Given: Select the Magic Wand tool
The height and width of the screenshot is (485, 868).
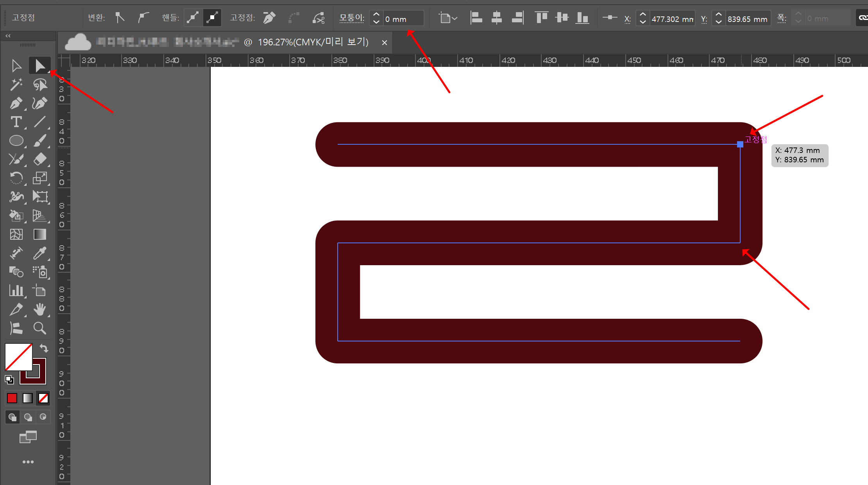Looking at the screenshot, I should pyautogui.click(x=16, y=84).
